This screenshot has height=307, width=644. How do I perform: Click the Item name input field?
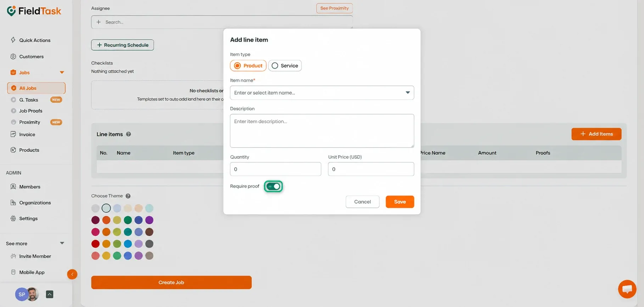click(x=322, y=93)
